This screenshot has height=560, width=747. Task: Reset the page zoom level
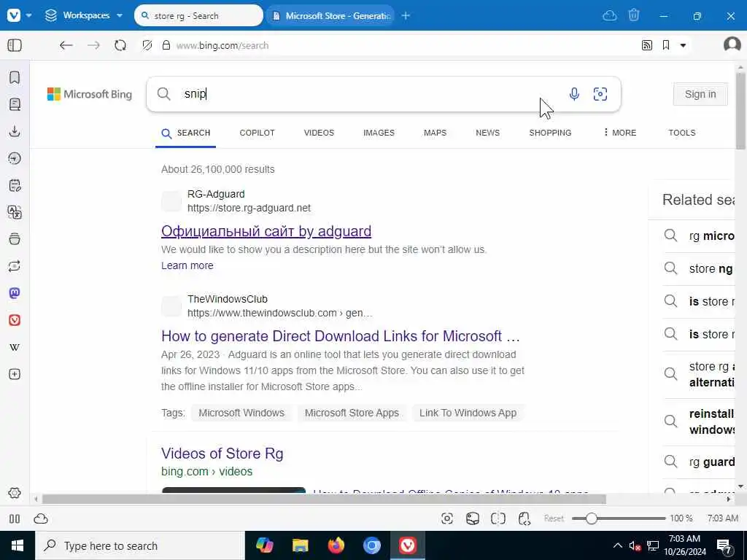(x=554, y=518)
